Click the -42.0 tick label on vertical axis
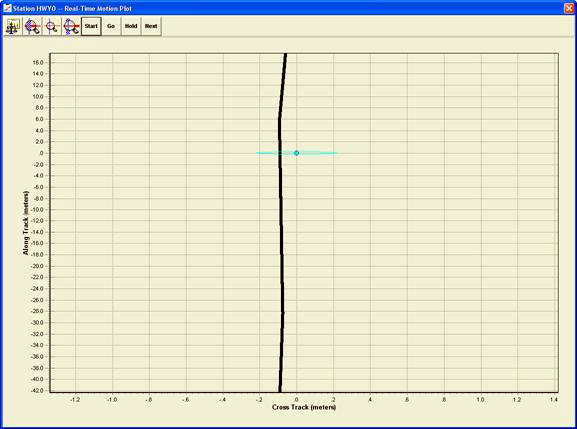 pos(37,390)
